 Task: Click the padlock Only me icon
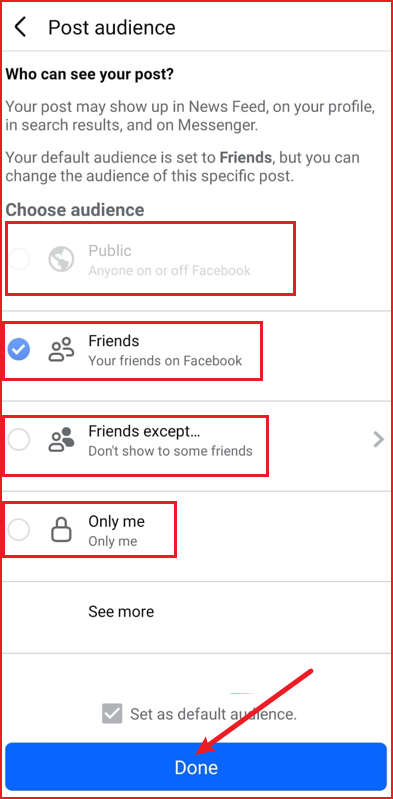tap(61, 530)
